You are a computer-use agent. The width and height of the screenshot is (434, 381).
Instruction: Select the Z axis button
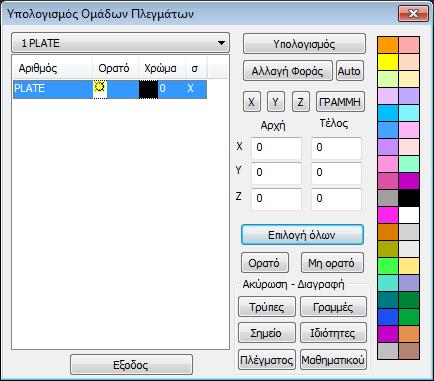300,102
